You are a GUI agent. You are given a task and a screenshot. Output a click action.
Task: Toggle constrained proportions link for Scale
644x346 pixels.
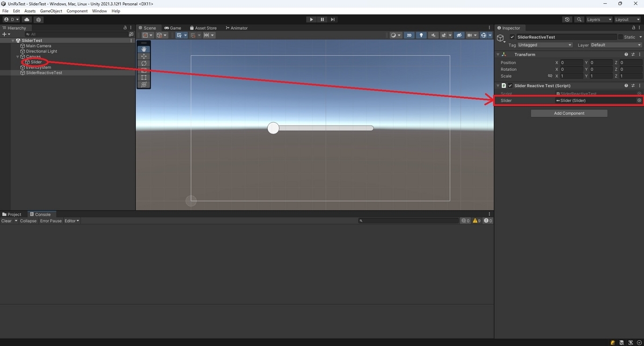pos(550,76)
